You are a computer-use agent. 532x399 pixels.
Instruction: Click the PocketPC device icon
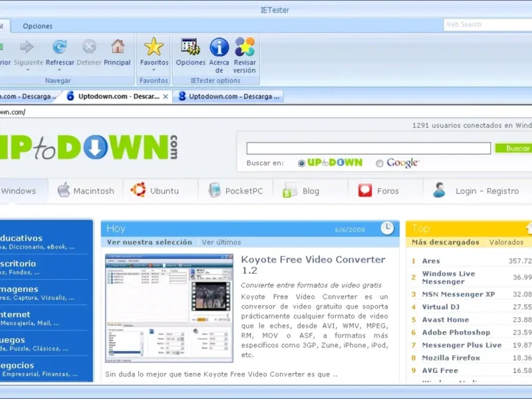click(214, 190)
